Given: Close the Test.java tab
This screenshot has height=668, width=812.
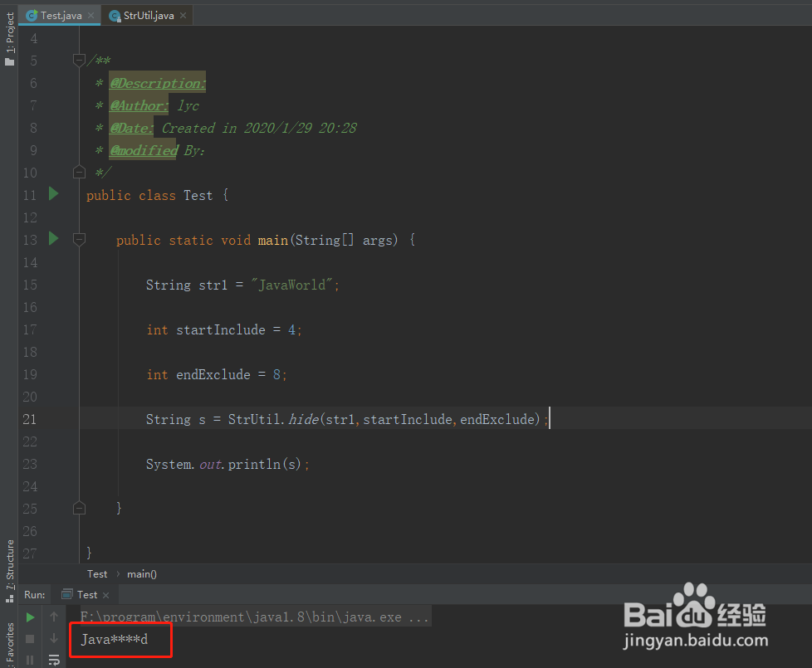Looking at the screenshot, I should 91,16.
